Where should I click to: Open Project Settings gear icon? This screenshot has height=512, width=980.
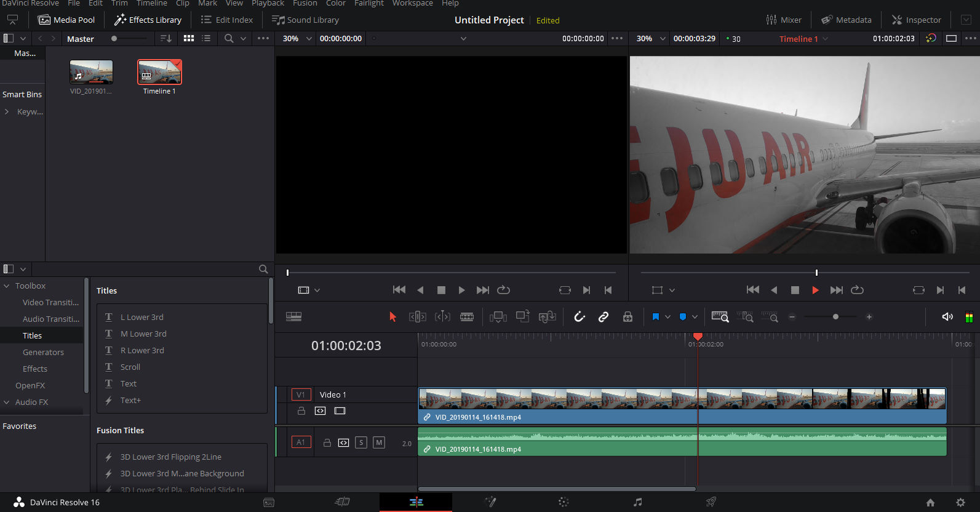point(960,503)
